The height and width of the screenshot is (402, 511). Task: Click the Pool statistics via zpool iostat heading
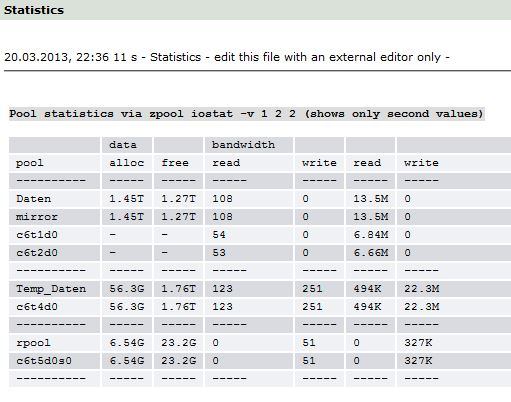246,114
